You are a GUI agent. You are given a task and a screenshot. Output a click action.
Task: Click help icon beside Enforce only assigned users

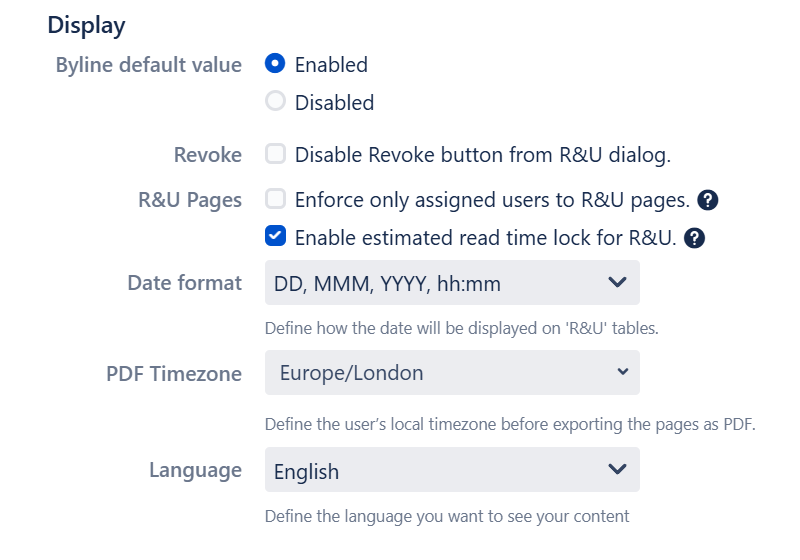708,200
